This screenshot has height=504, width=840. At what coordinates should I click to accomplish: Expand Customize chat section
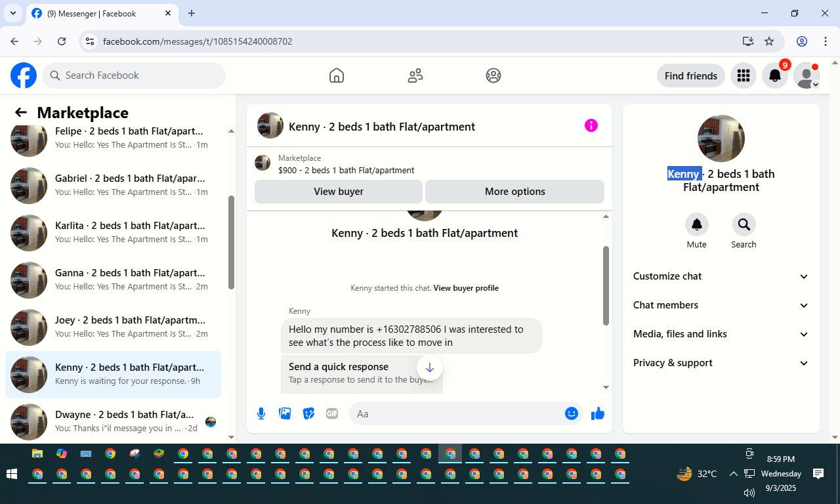721,276
